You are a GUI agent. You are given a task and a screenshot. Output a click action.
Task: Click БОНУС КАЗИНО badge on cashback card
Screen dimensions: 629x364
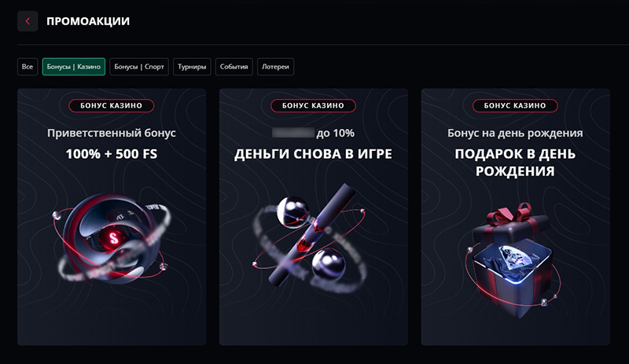[x=313, y=105]
